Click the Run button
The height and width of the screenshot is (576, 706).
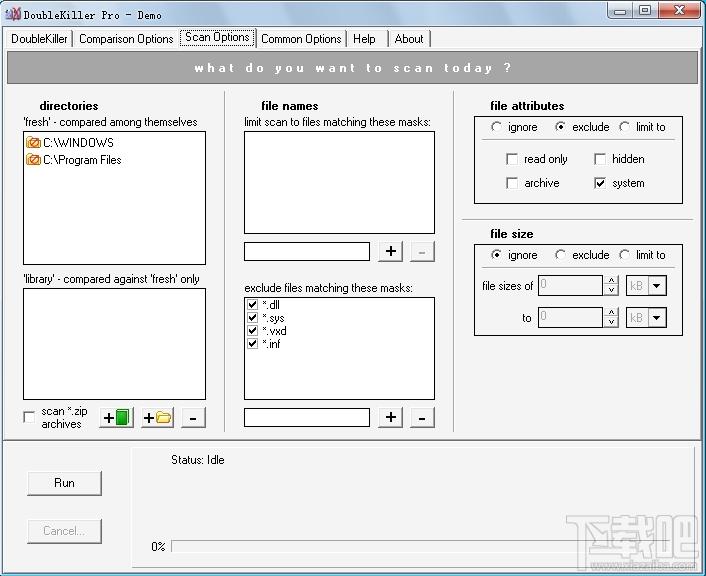64,483
